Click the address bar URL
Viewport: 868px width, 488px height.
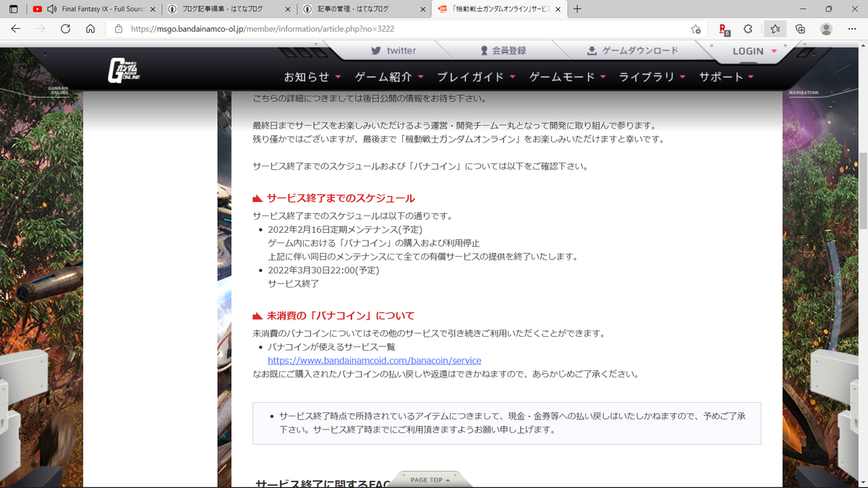coord(263,29)
